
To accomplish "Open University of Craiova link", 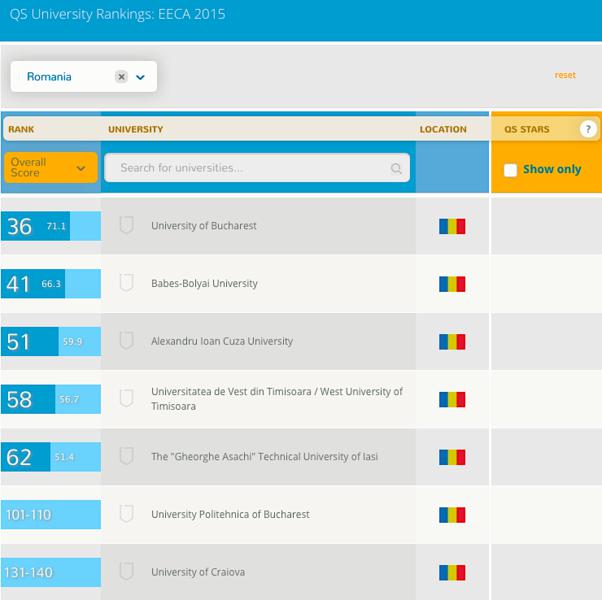I will (198, 572).
